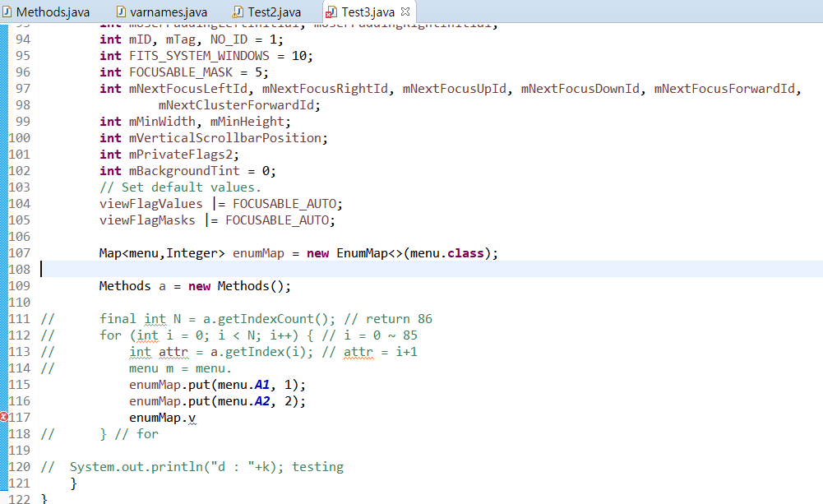This screenshot has height=504, width=823.
Task: Click 'a.getIndexCount()' on line 111
Action: [269, 319]
